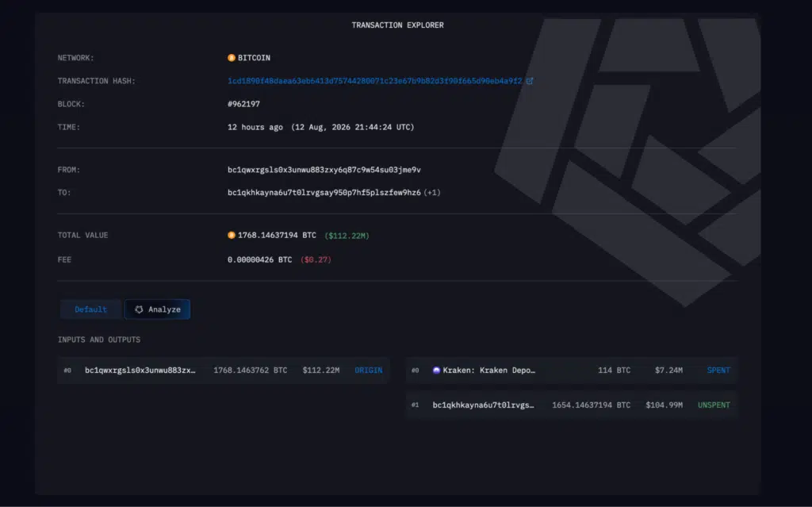
Task: Click the icon inside the Analyze button
Action: [x=139, y=309]
